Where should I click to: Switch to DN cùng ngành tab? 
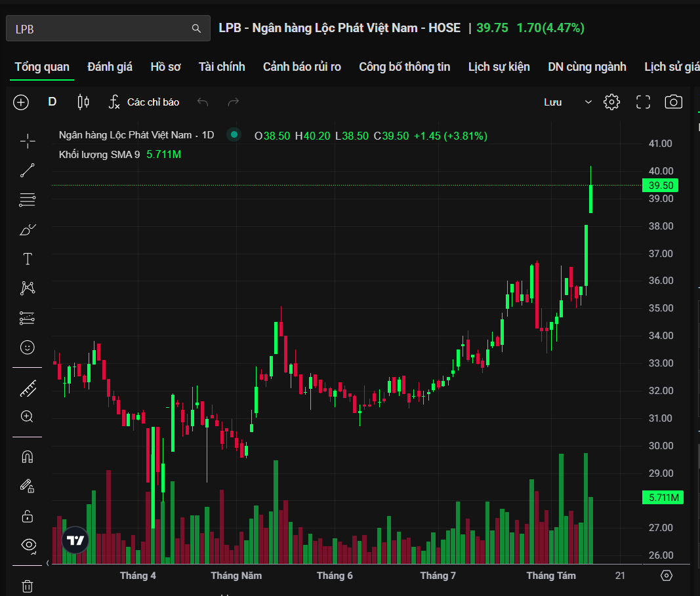[587, 67]
